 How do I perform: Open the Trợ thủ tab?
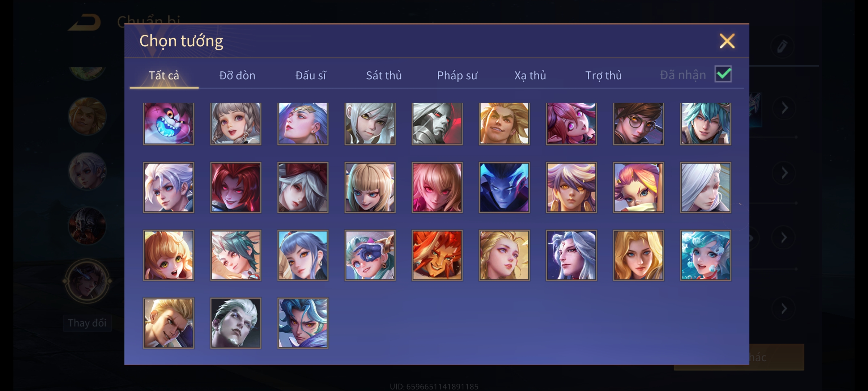604,75
